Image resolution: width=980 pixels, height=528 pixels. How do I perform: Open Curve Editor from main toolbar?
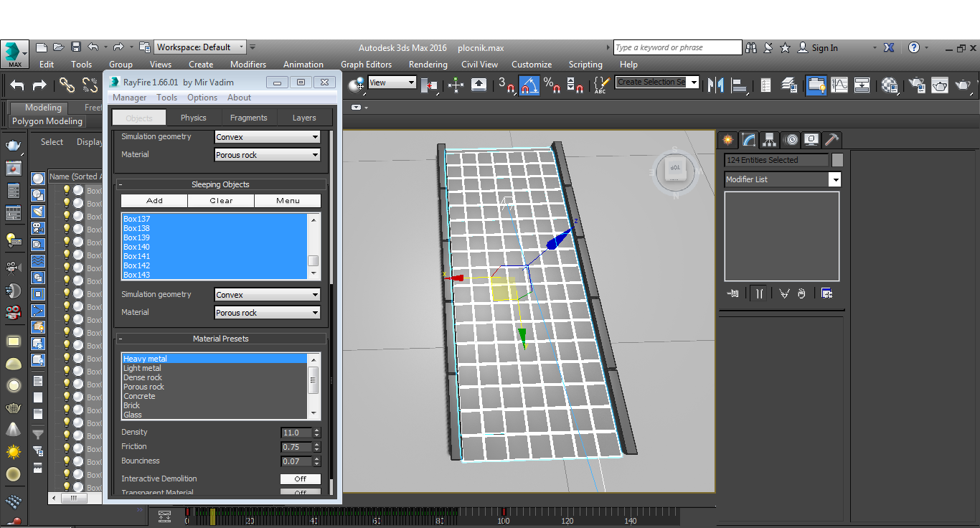[839, 85]
